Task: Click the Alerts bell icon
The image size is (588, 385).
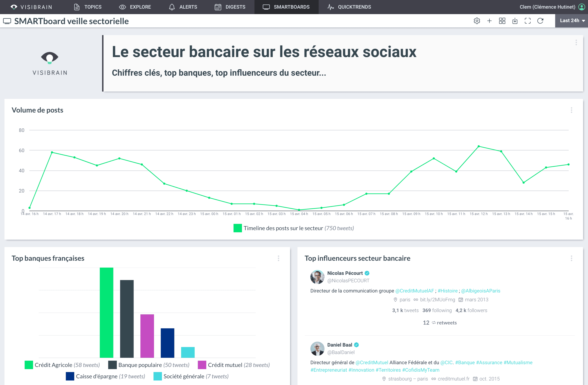Action: pyautogui.click(x=172, y=7)
